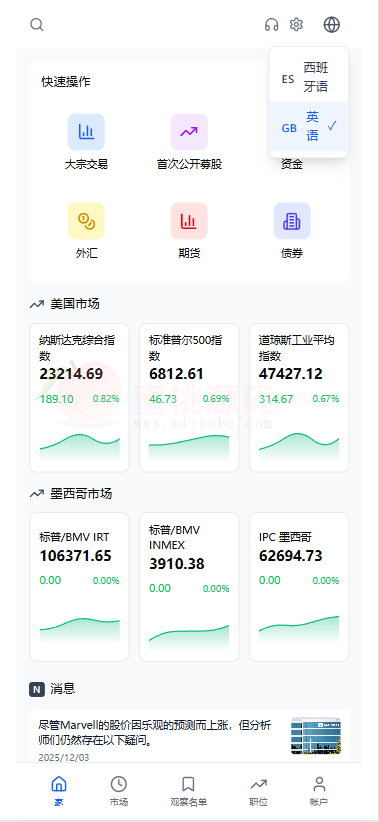379x822 pixels.
Task: Toggle the globe language menu
Action: click(332, 25)
